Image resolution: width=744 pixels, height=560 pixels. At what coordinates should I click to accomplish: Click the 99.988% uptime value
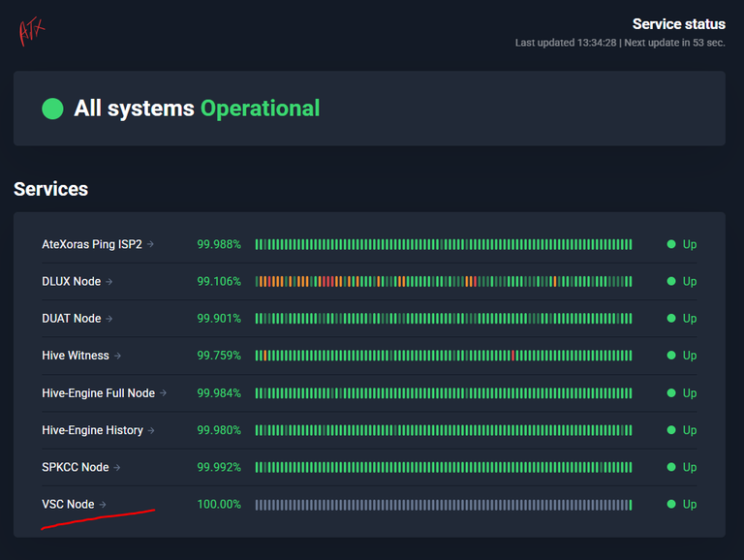click(219, 244)
